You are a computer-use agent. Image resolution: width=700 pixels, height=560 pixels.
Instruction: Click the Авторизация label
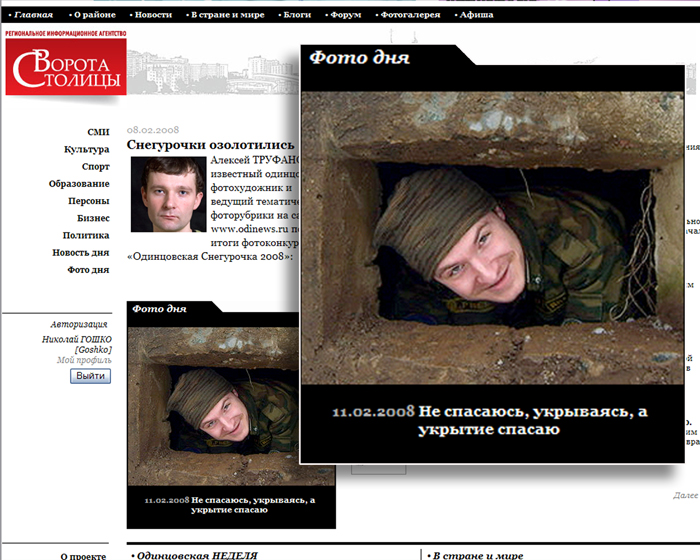tap(79, 324)
